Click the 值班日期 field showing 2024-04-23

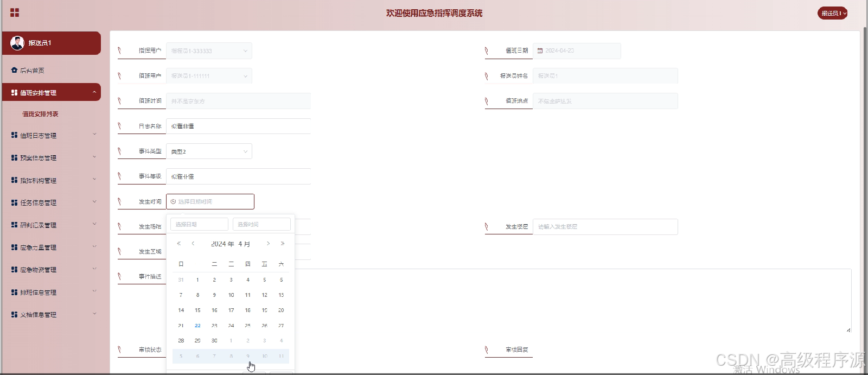click(577, 50)
